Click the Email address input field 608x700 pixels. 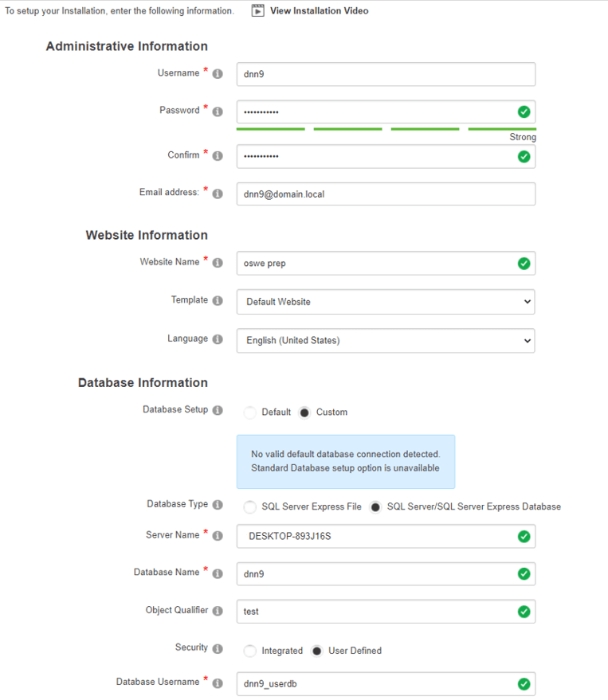coord(386,194)
